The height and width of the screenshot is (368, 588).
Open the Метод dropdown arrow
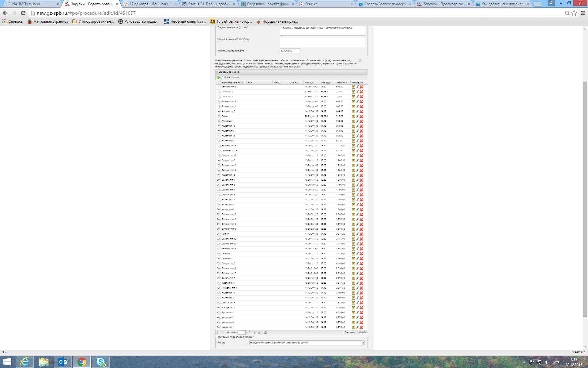[x=364, y=343]
